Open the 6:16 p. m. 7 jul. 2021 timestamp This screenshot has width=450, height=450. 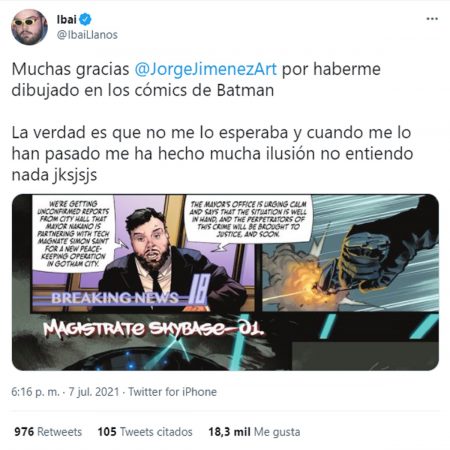[65, 392]
